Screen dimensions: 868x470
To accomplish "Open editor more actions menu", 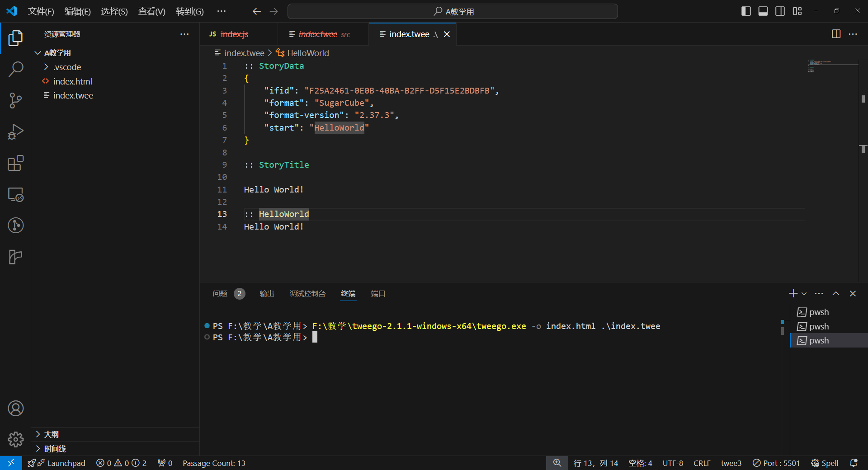I will click(853, 34).
